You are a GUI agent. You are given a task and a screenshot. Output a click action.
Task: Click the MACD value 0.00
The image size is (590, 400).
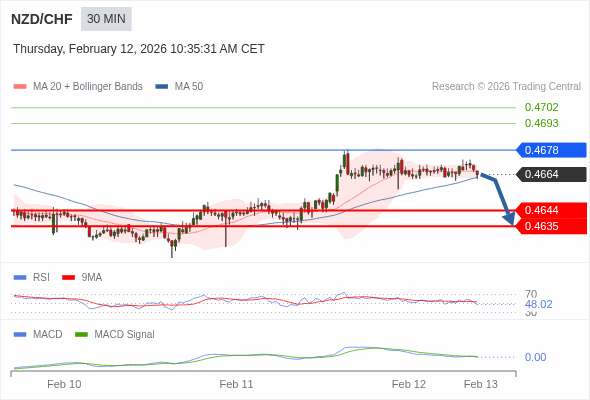[535, 357]
